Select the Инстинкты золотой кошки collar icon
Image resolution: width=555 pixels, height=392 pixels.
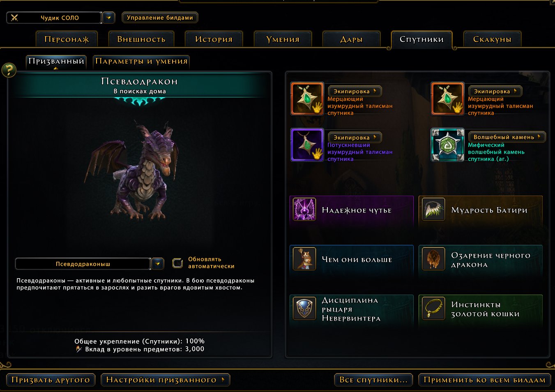(x=433, y=308)
